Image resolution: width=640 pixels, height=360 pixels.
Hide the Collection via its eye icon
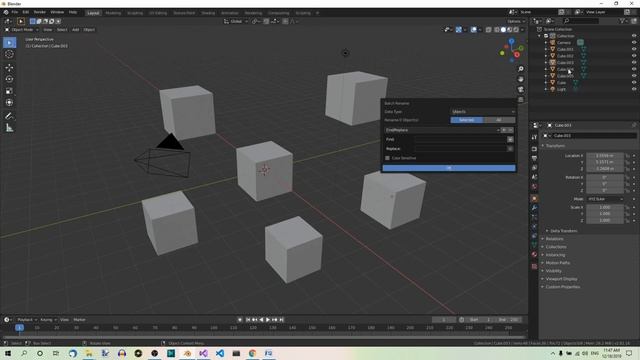634,36
